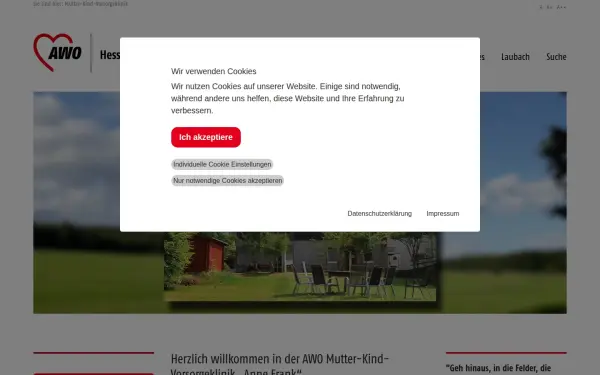The image size is (600, 375).
Task: Click the 'Wir verwenden Cookies' heading
Action: 214,71
